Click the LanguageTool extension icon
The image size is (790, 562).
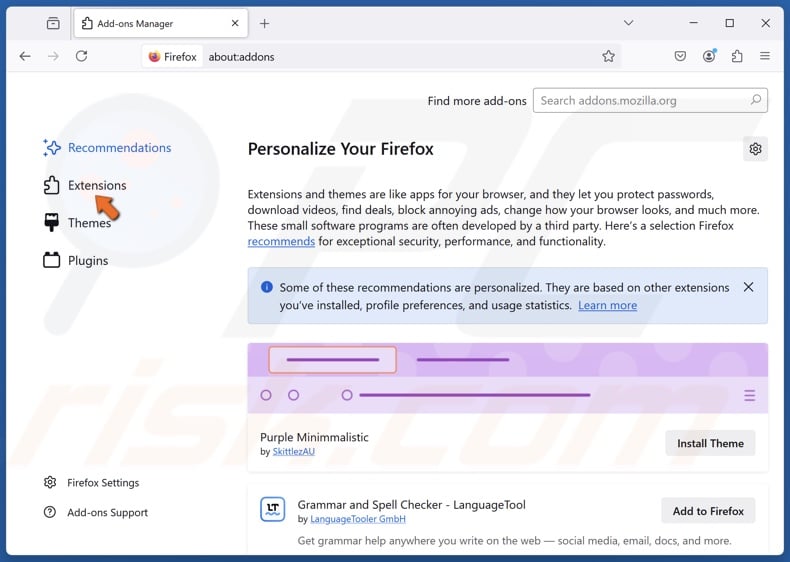click(273, 509)
